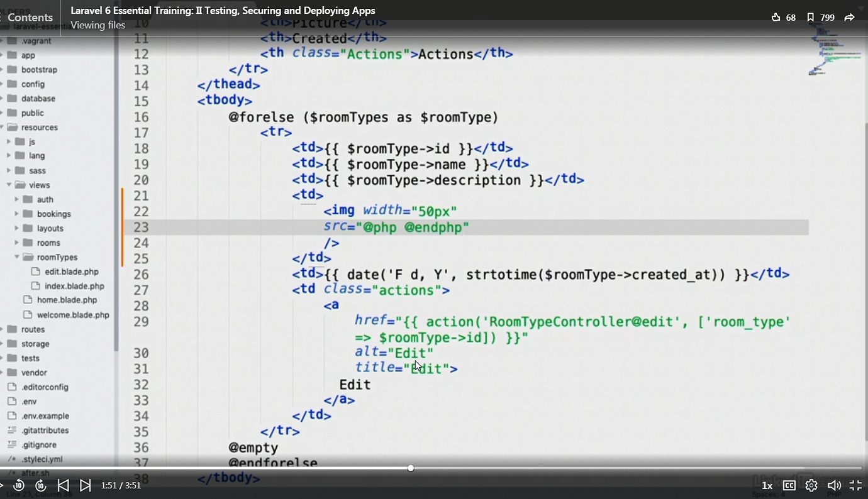Expand the sass folder arrow
Image resolution: width=868 pixels, height=499 pixels.
click(9, 170)
